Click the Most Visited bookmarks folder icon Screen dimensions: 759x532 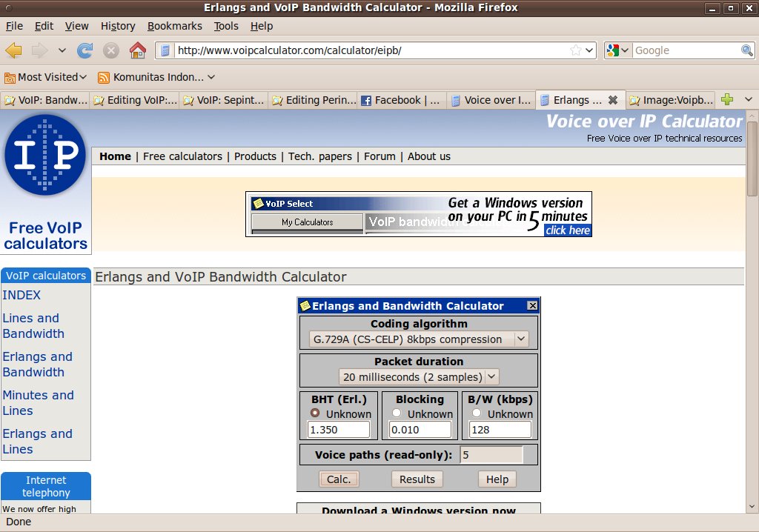(x=10, y=78)
